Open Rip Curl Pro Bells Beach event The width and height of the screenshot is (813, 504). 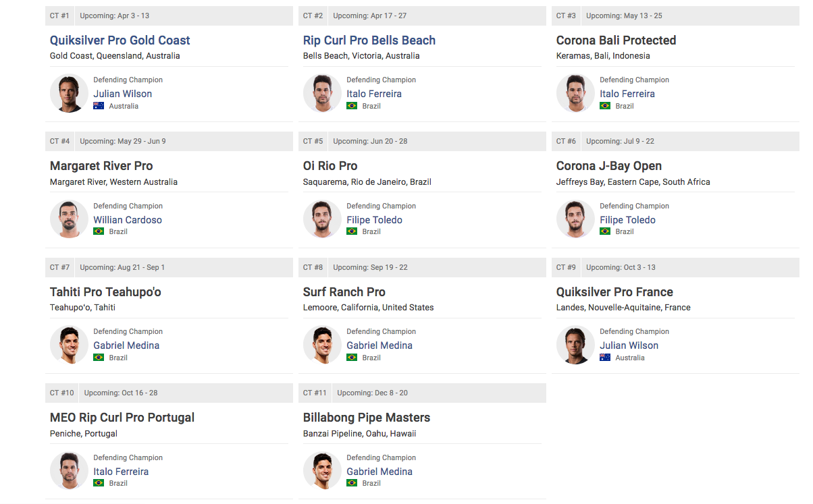click(369, 40)
